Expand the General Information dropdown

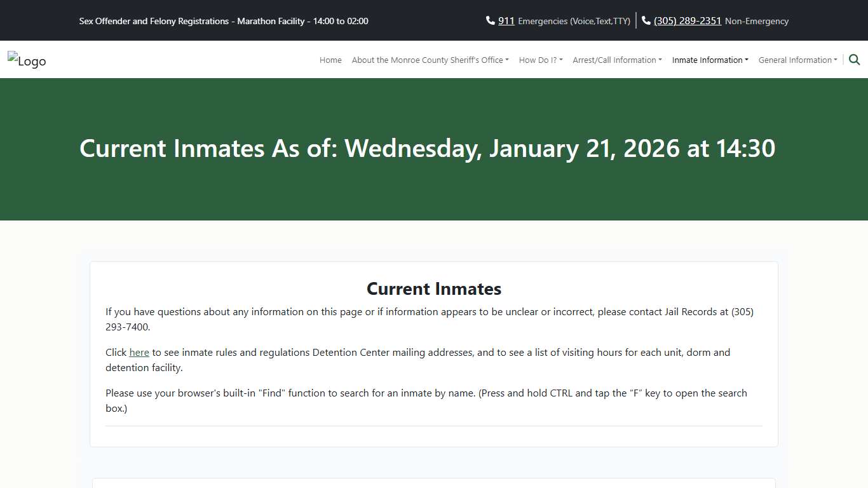(797, 60)
